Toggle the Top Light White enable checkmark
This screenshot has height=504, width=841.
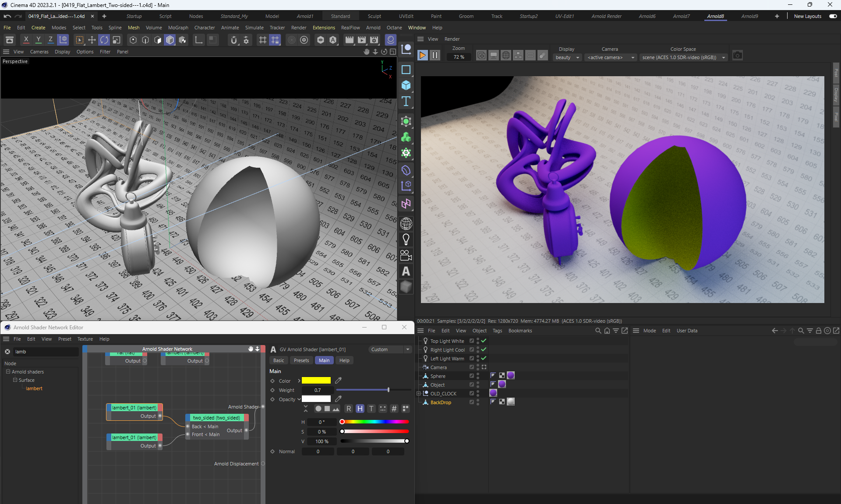point(484,341)
